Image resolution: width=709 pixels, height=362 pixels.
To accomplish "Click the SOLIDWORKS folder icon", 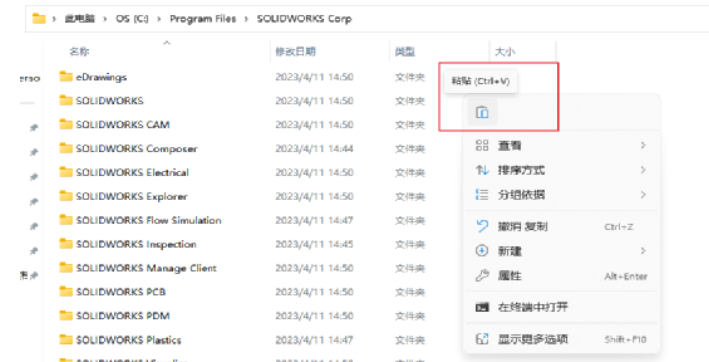I will (x=66, y=100).
